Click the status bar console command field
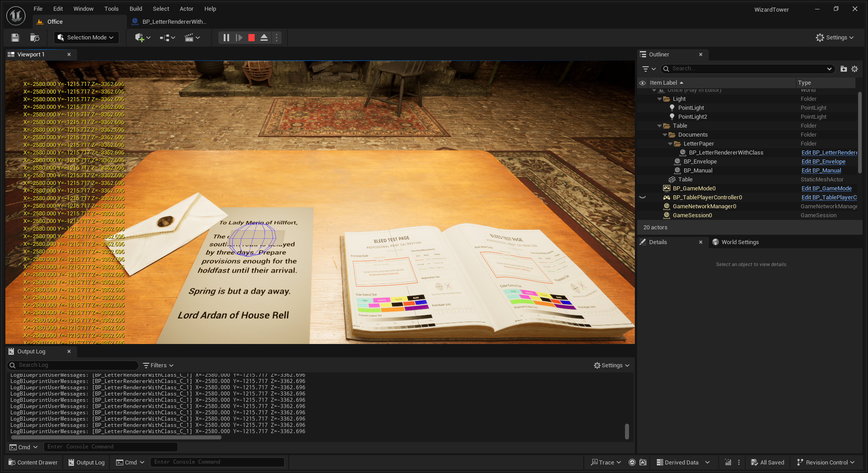 pyautogui.click(x=217, y=462)
